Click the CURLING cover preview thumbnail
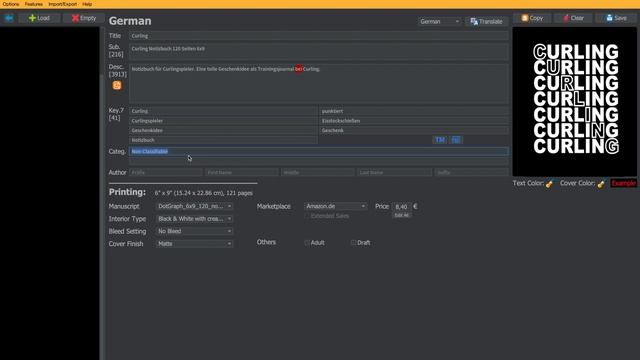The width and height of the screenshot is (640, 360). pos(575,101)
